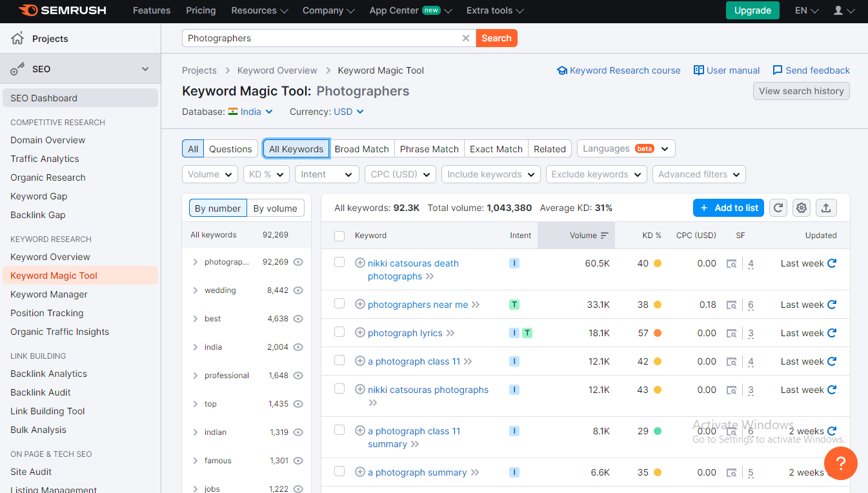Refresh the 'photographers near me' row
Image resolution: width=868 pixels, height=493 pixels.
click(832, 305)
